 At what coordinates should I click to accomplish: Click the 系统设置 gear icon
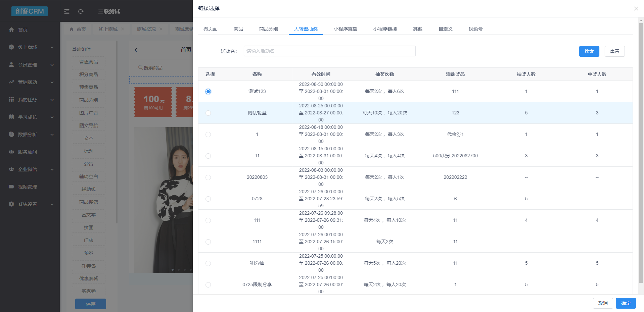pos(11,204)
